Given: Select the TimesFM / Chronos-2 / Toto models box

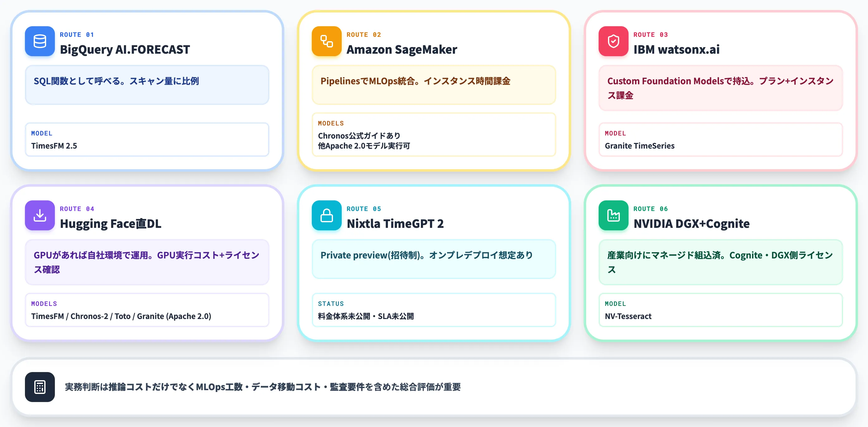Looking at the screenshot, I should 147,310.
